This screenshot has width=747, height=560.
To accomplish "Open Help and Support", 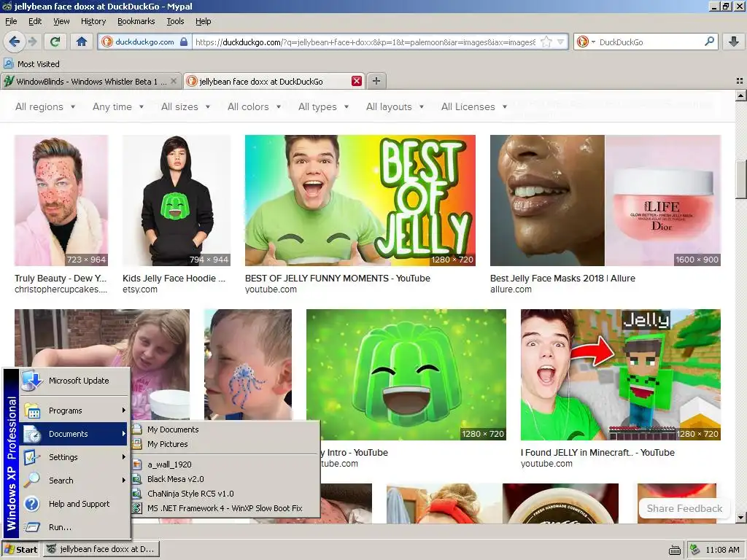I will [x=74, y=504].
